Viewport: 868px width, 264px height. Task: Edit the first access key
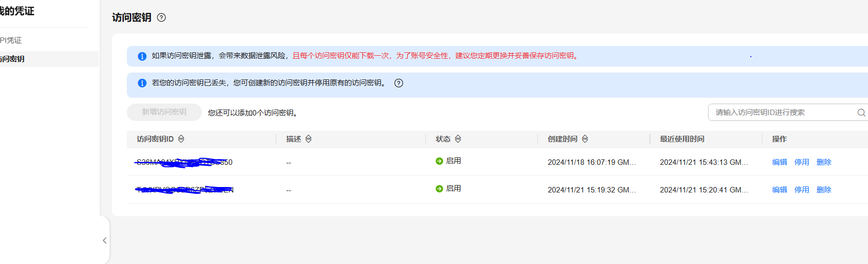[779, 162]
